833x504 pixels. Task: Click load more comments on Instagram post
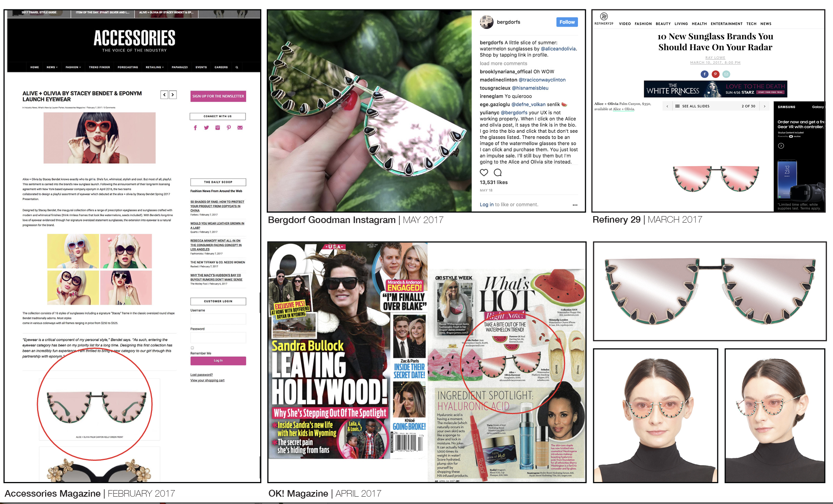[503, 64]
